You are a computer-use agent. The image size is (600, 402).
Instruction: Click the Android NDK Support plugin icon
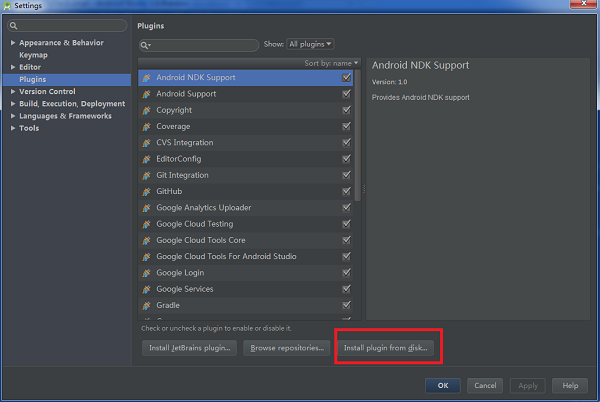point(147,78)
